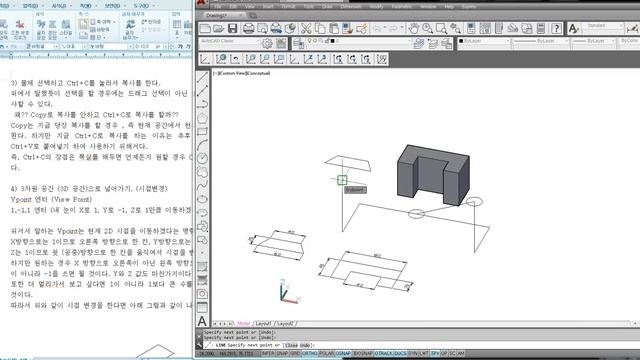Viewport: 640px width, 360px height.
Task: Toggle DUCS in status bar
Action: 400,353
